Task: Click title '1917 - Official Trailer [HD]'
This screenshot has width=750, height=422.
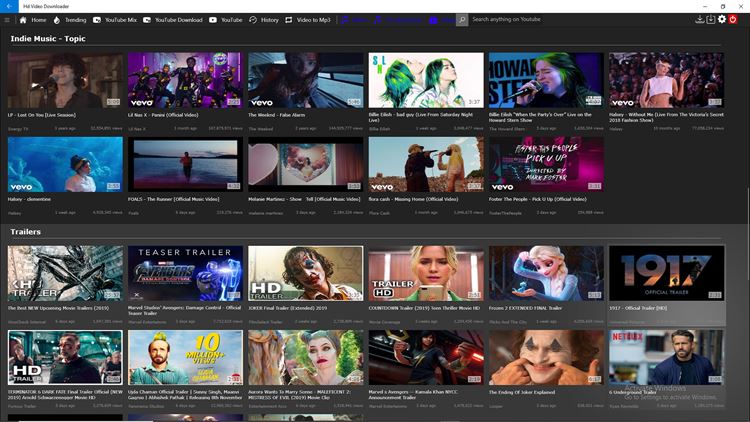Action: [639, 308]
